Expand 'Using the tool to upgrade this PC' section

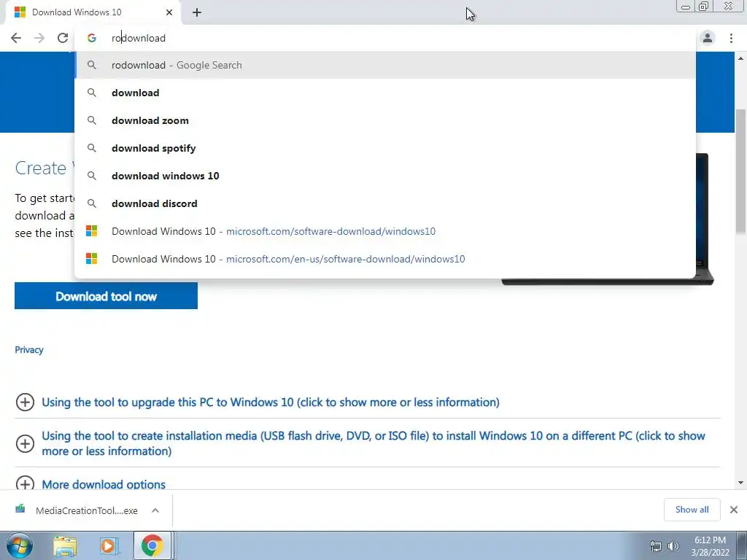(x=271, y=402)
